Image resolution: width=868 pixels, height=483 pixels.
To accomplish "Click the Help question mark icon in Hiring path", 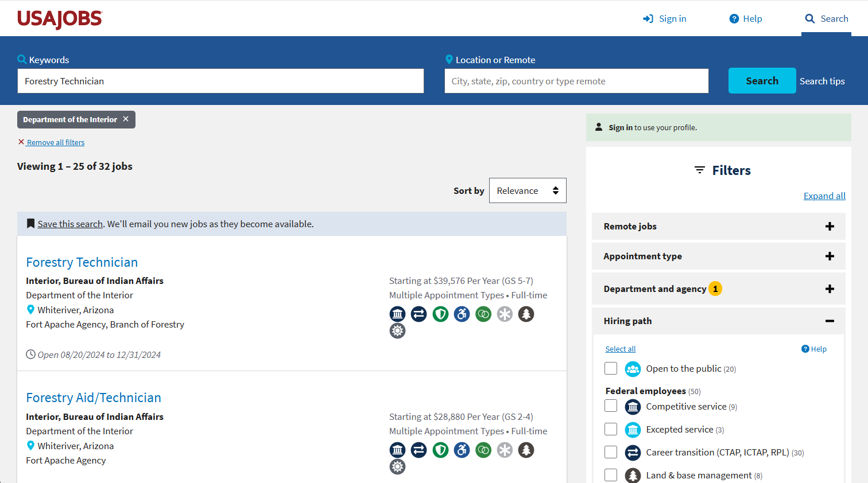I will point(805,349).
